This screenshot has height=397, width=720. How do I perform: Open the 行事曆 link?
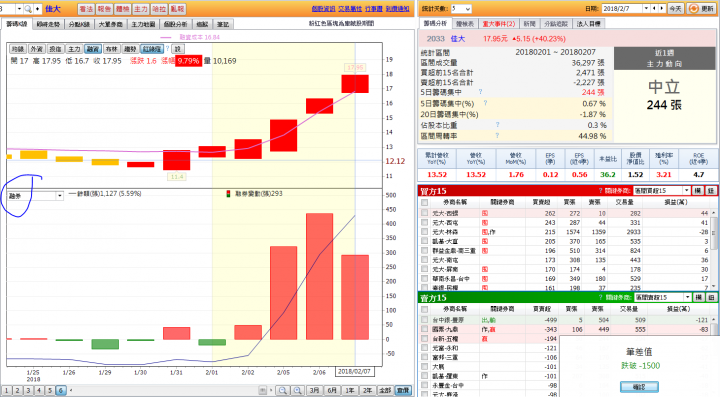point(374,9)
